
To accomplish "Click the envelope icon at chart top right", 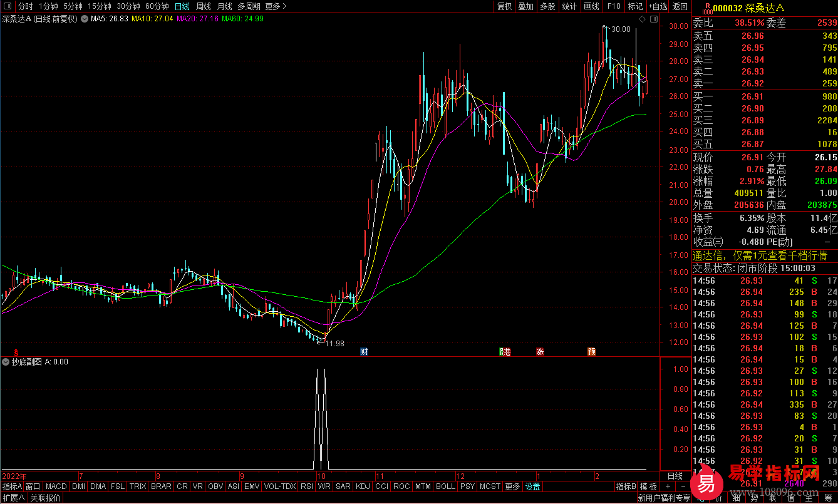I will (654, 20).
